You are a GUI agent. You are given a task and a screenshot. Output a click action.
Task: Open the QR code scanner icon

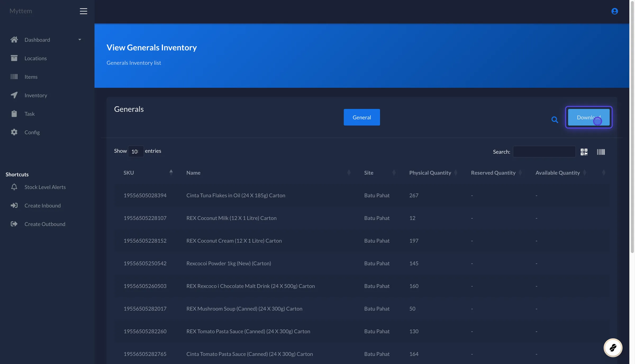point(584,152)
